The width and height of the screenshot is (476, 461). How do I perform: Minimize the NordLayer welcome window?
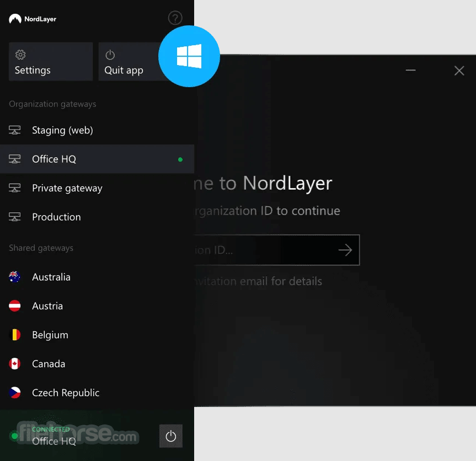click(x=410, y=71)
